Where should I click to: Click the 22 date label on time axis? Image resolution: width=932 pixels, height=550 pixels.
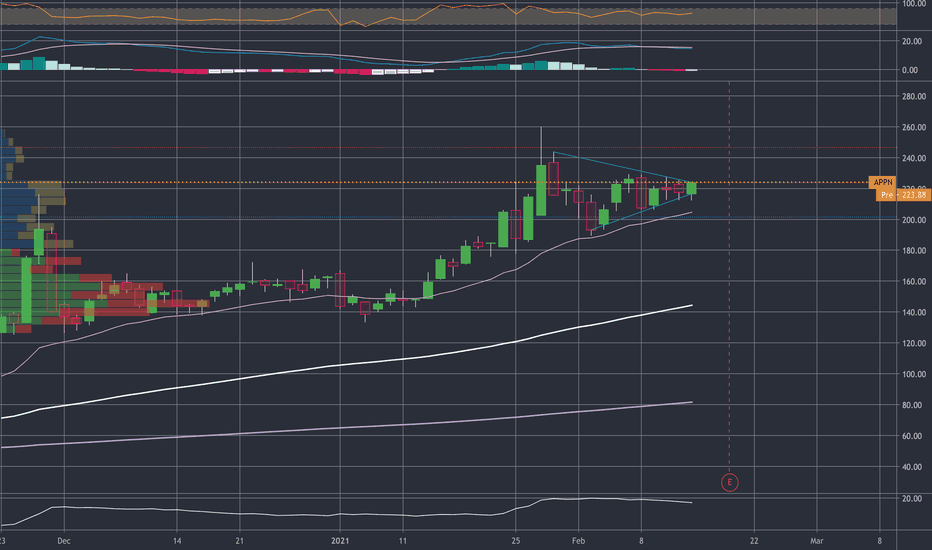pyautogui.click(x=754, y=541)
